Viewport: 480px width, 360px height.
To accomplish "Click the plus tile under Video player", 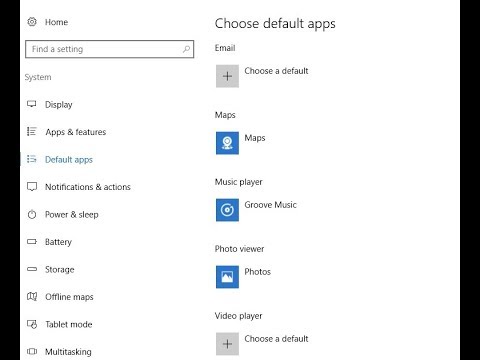I will 227,344.
